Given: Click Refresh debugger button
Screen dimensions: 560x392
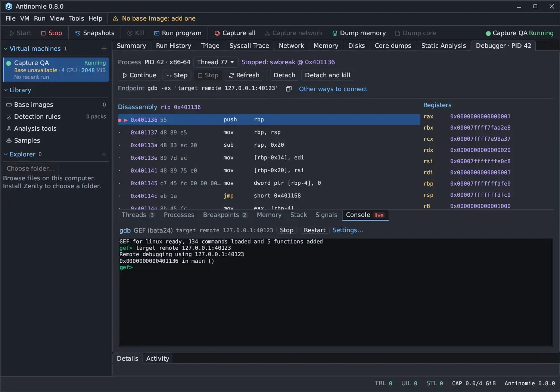Looking at the screenshot, I should click(x=244, y=75).
